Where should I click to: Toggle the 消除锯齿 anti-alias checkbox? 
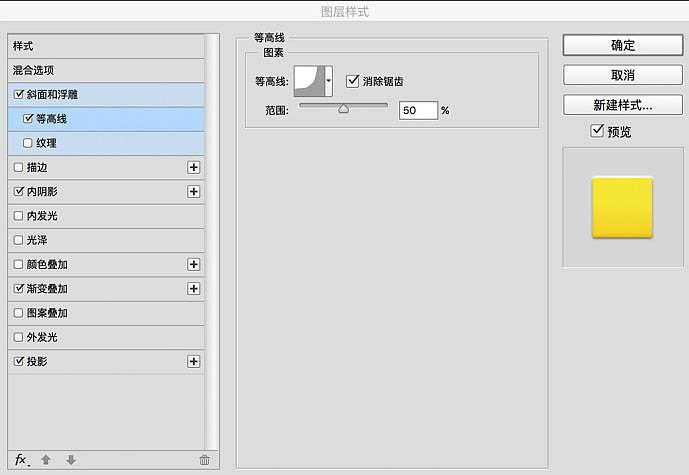point(352,81)
